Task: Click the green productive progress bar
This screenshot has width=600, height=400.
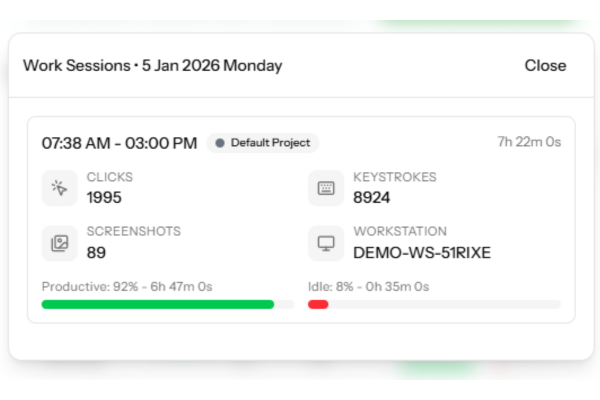Action: point(158,304)
